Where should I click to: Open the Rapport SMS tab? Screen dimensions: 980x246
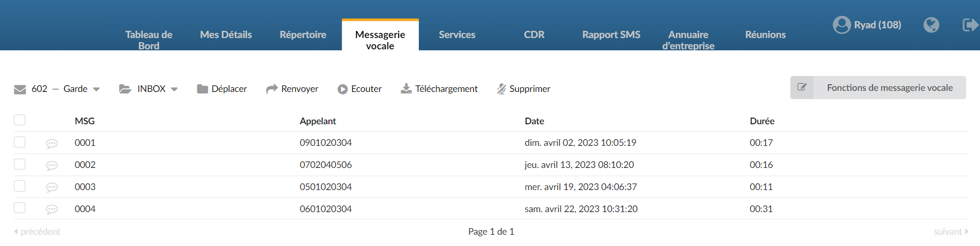coord(612,34)
